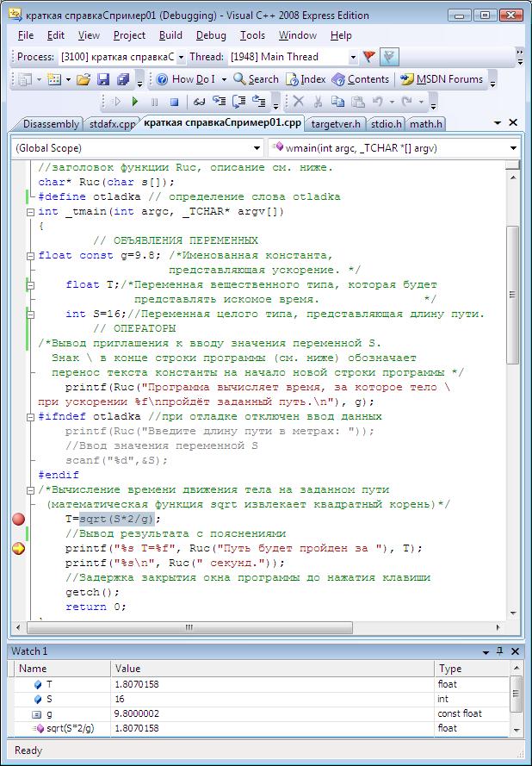Click the Search help button
The height and width of the screenshot is (766, 532).
(257, 79)
